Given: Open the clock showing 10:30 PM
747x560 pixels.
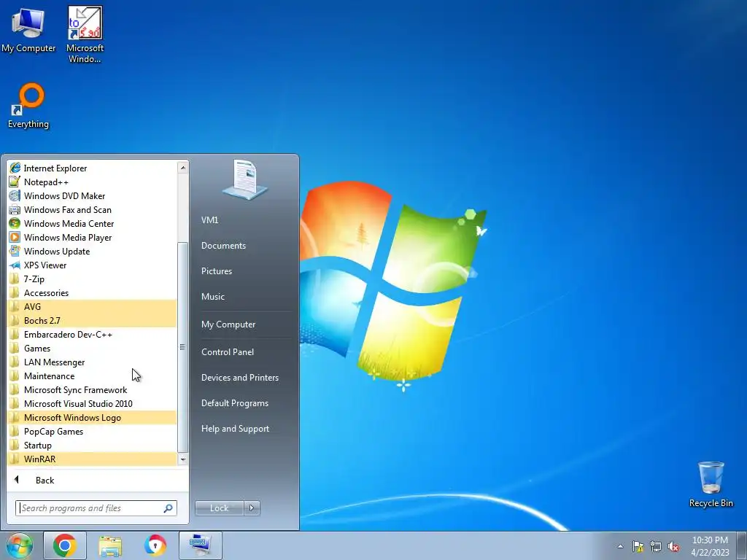Looking at the screenshot, I should pos(710,546).
